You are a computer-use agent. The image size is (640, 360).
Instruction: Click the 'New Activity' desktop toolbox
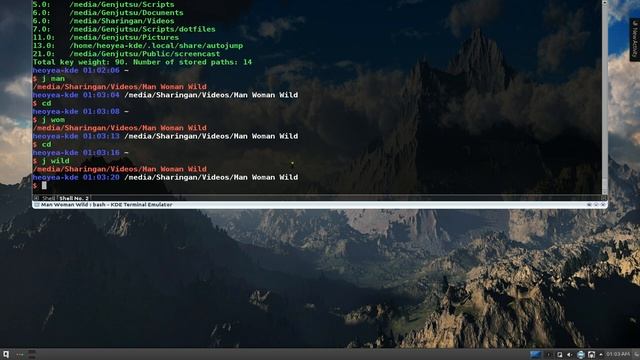coord(634,40)
